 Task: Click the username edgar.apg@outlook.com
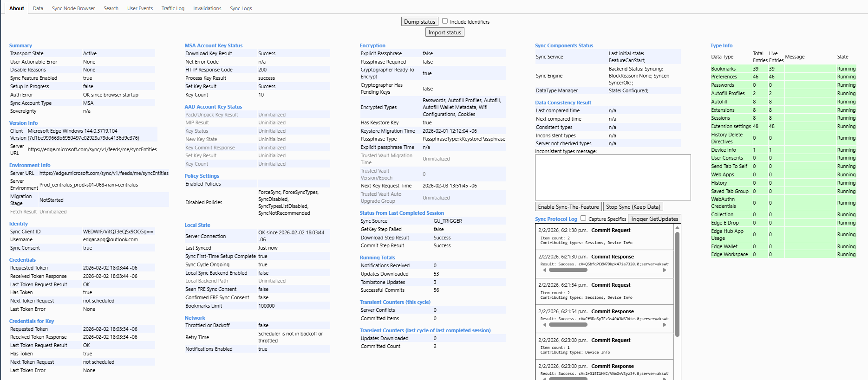click(111, 240)
